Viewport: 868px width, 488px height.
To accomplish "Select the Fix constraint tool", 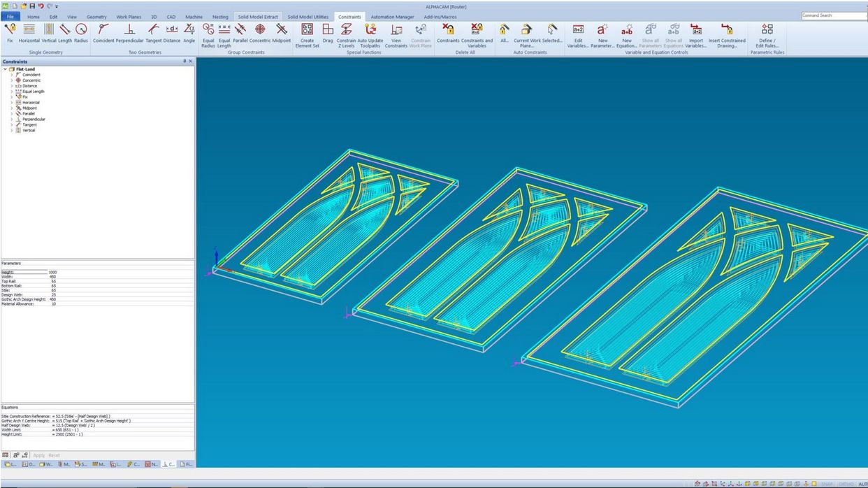I will pyautogui.click(x=10, y=31).
